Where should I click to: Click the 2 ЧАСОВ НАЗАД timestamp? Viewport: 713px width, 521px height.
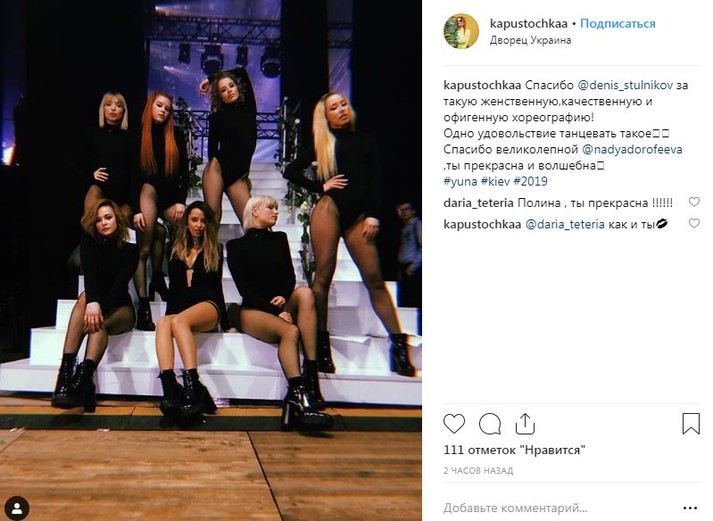478,470
